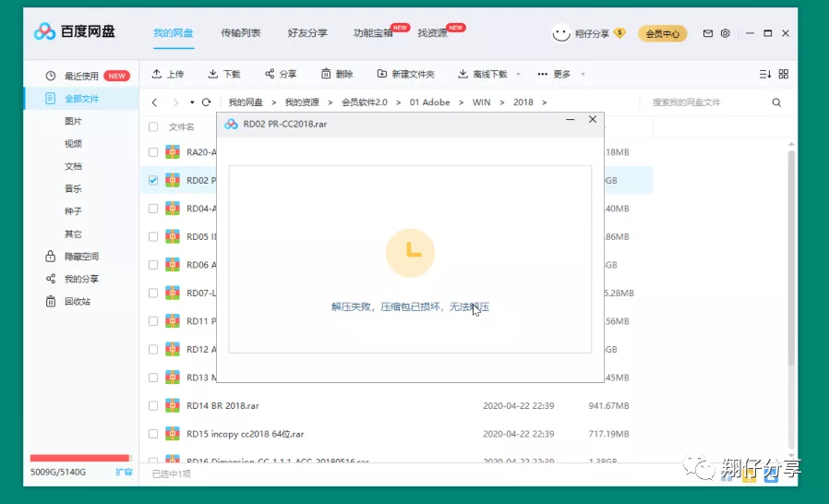Click the refresh icon beside navigation arrows
829x504 pixels.
coord(206,102)
